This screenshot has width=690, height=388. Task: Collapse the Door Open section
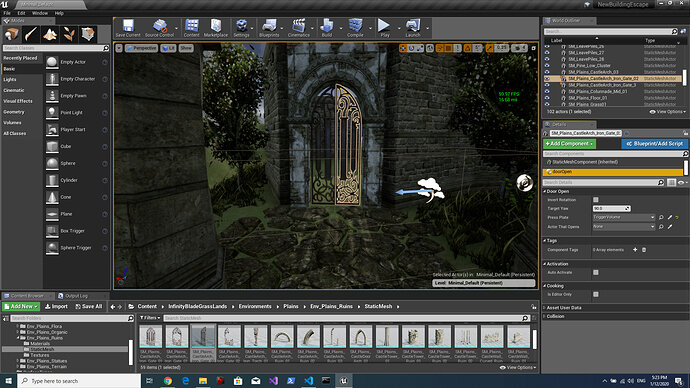click(x=545, y=191)
